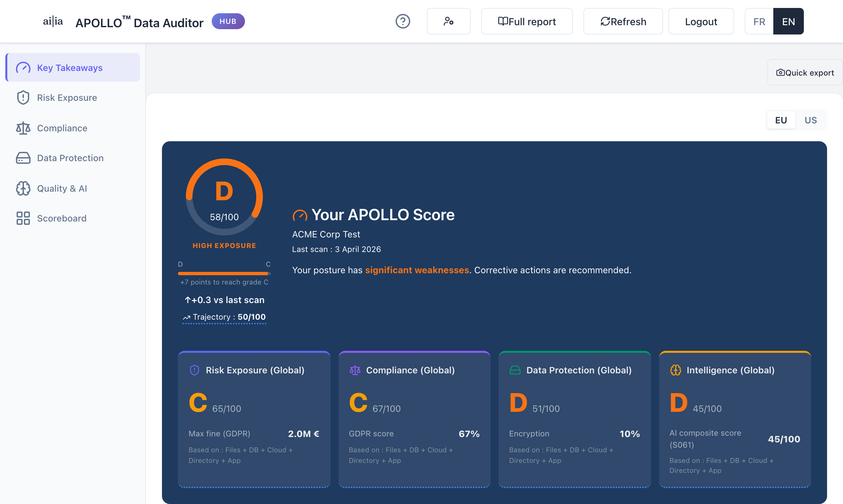Click the Quality & AI brain icon
The height and width of the screenshot is (504, 843).
tap(23, 188)
